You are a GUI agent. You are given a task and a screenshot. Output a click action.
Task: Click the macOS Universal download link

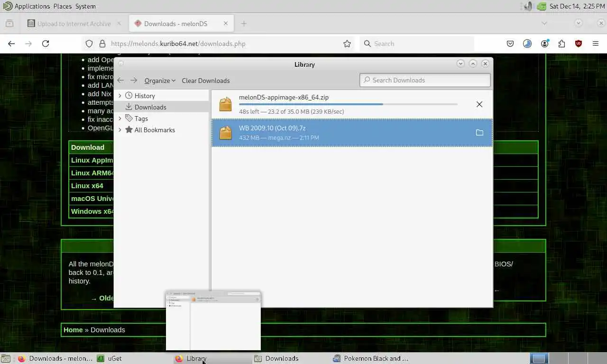pos(92,199)
